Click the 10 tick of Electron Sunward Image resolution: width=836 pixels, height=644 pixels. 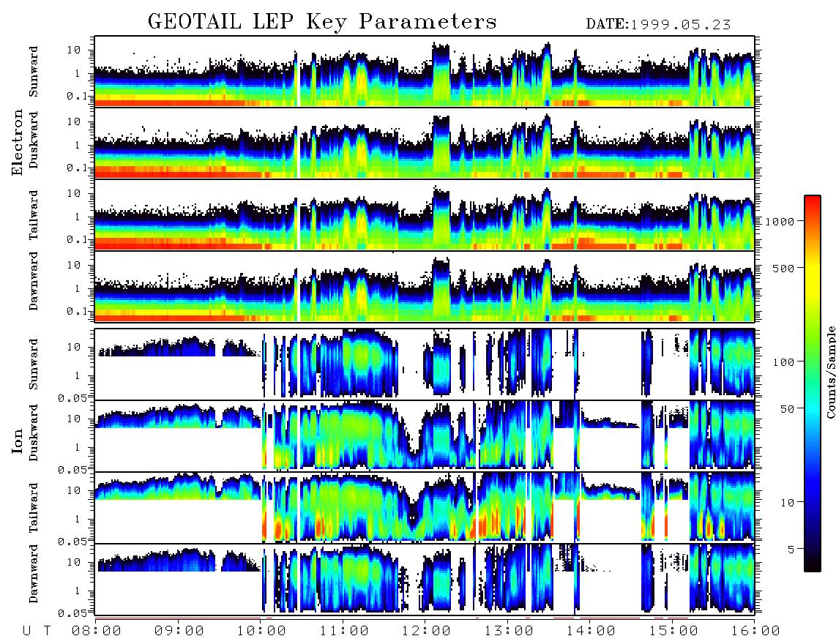(x=74, y=50)
